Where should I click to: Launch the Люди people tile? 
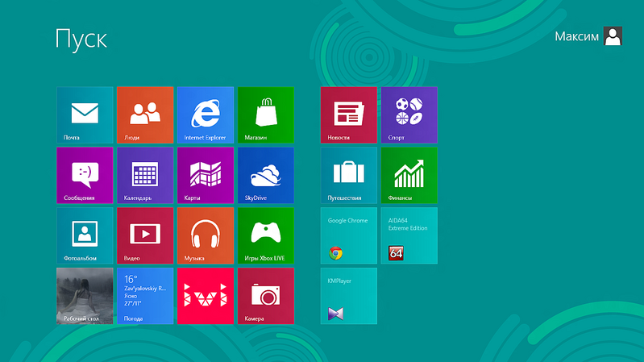point(145,114)
